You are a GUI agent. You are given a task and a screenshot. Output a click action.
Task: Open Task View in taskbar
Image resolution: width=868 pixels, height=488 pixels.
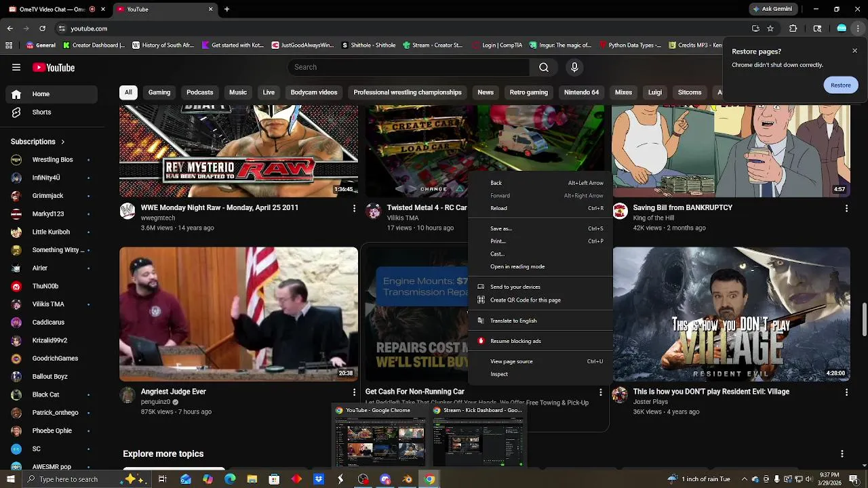(163, 479)
